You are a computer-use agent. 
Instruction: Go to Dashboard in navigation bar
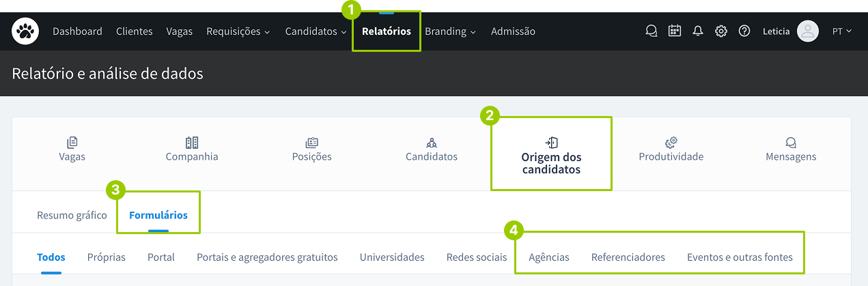(77, 31)
